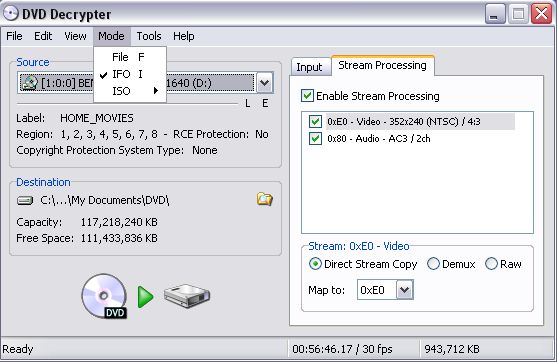Open the View menu
Screen dimensions: 557x362
click(75, 36)
